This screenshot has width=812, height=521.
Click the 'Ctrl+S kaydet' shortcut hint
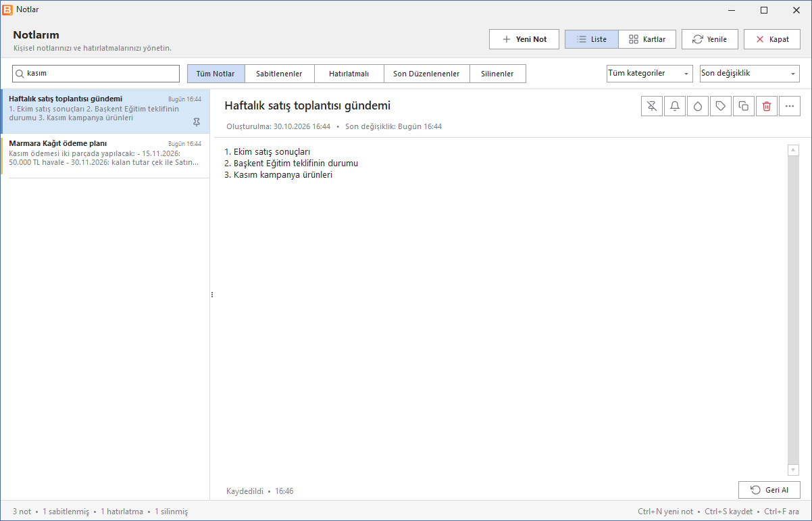pyautogui.click(x=729, y=512)
